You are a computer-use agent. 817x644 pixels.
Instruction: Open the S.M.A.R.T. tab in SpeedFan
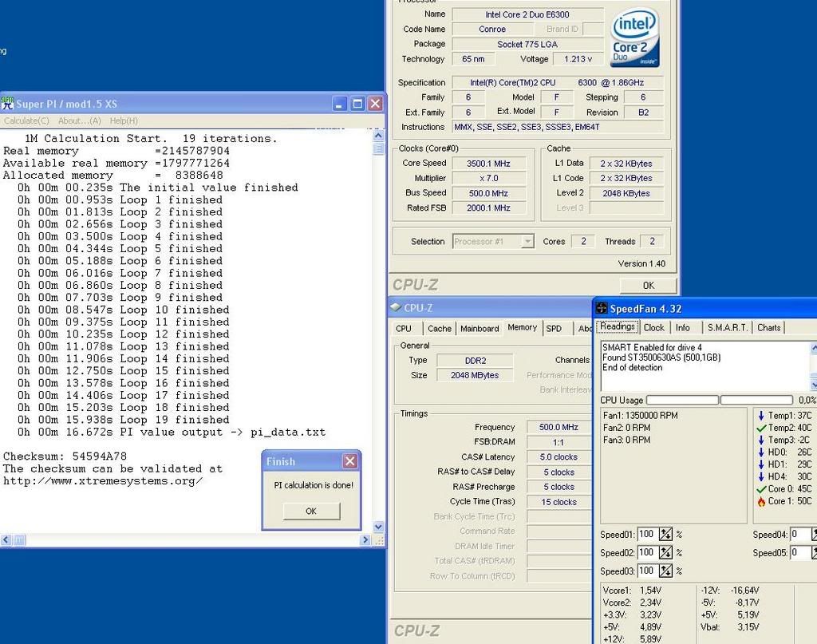pos(728,328)
